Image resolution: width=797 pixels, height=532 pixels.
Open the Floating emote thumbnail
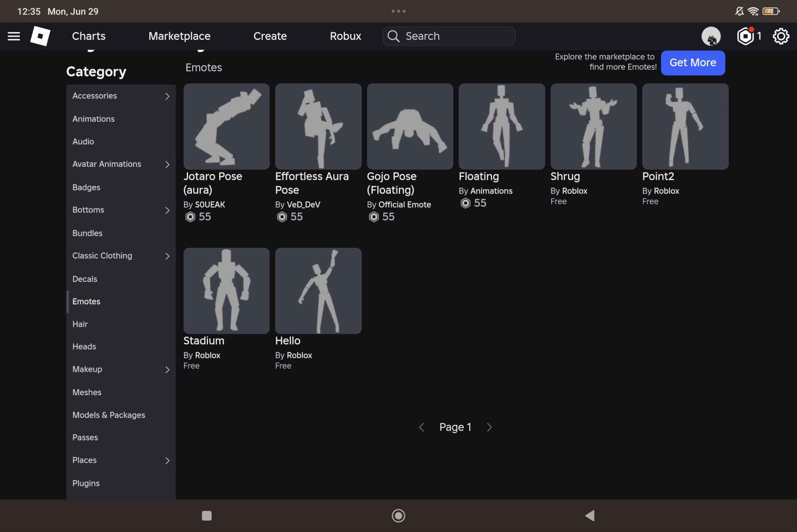501,126
